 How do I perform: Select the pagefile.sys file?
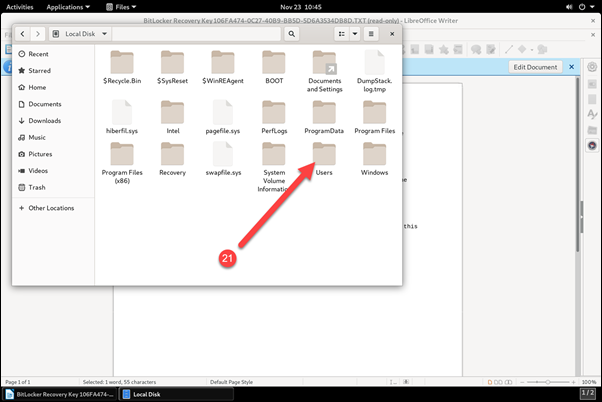223,117
